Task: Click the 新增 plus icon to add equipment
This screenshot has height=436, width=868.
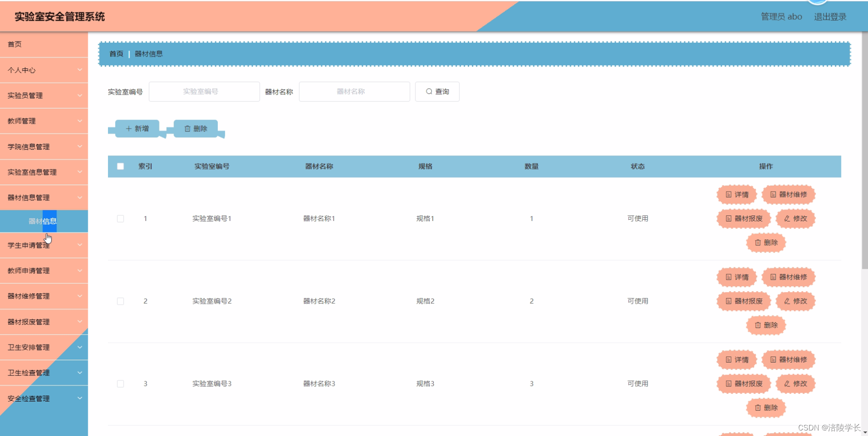Action: 129,129
